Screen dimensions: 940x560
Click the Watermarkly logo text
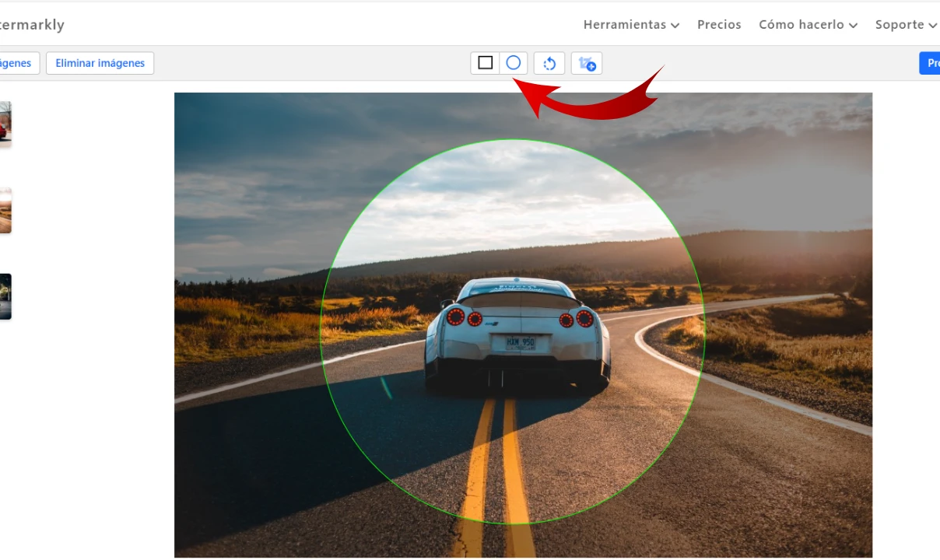[x=31, y=25]
